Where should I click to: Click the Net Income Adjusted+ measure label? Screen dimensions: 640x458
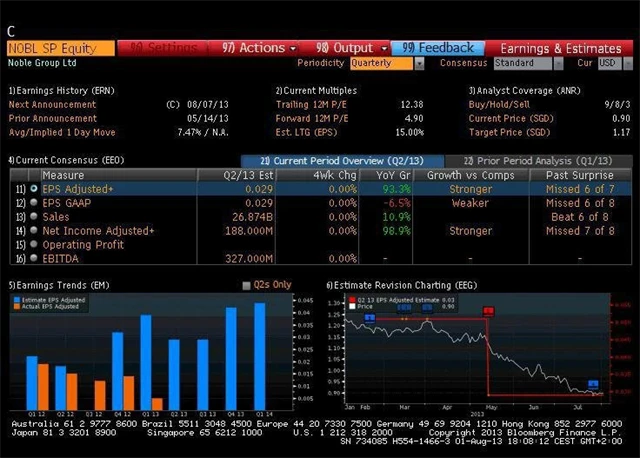98,231
